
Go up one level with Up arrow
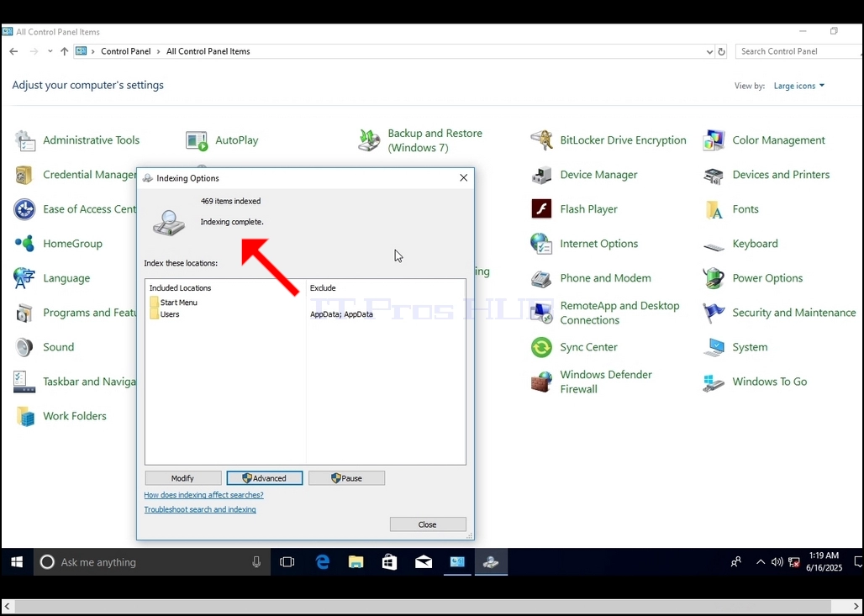[65, 51]
